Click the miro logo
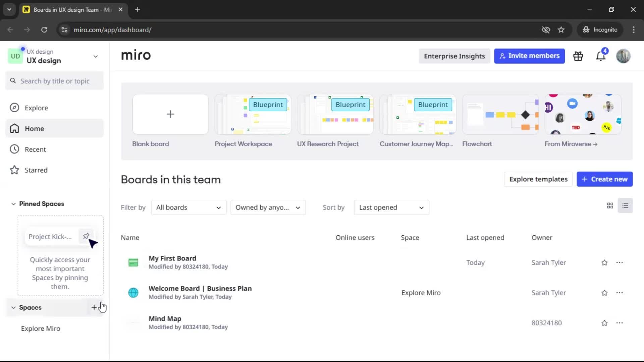Viewport: 644px width, 362px height. click(x=136, y=55)
